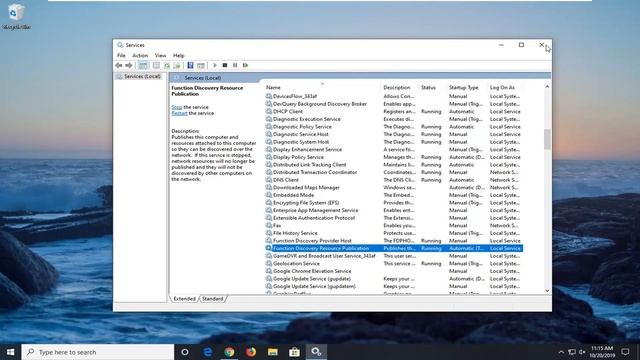Sort services by the Startup Type column header

point(467,87)
